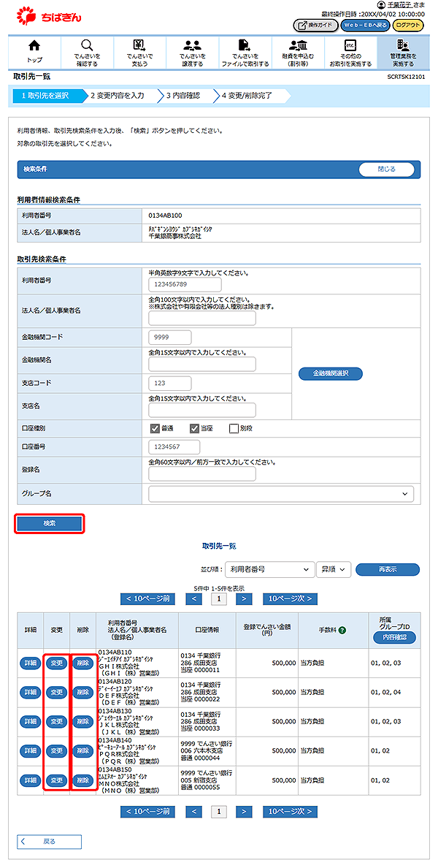
Task: Open 詳細 for GHI株式会社
Action: pyautogui.click(x=30, y=663)
